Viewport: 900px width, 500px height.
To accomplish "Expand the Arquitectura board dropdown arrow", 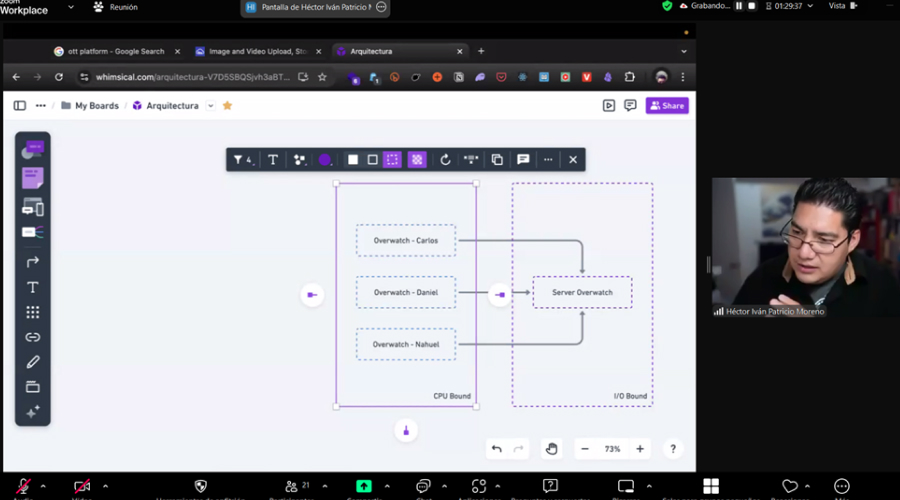I will point(211,106).
